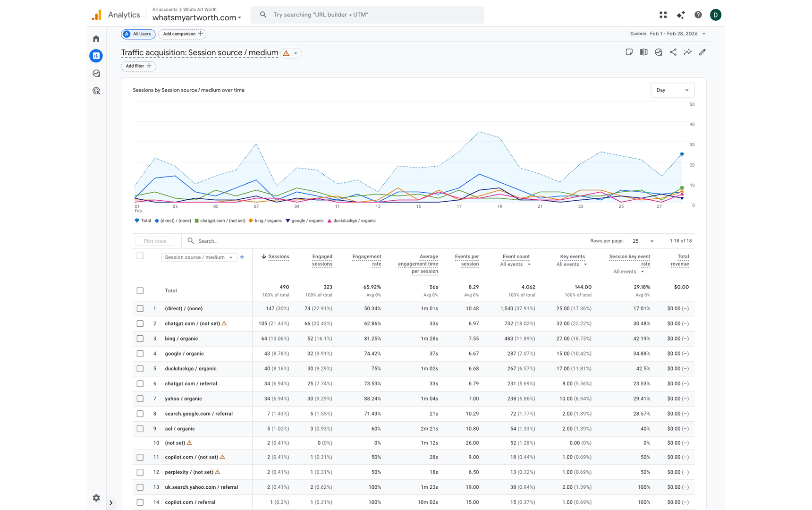Open the Advertising section from sidebar
This screenshot has height=510, width=812.
coord(96,91)
